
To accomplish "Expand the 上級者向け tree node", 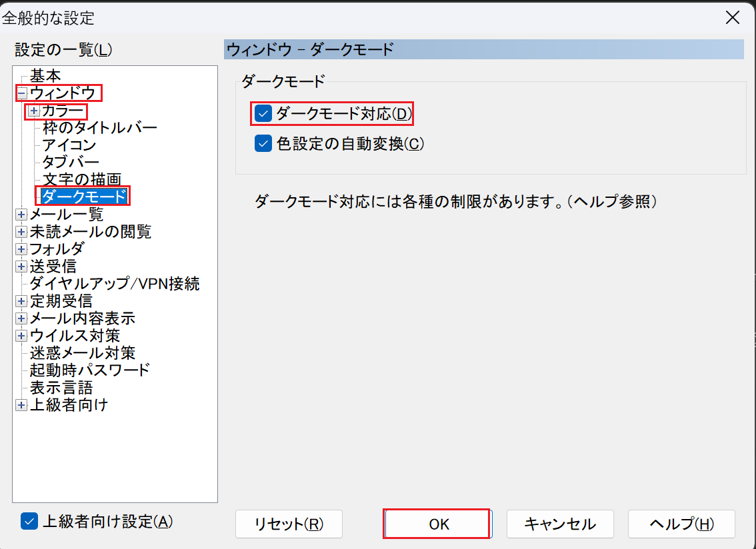I will coord(21,405).
